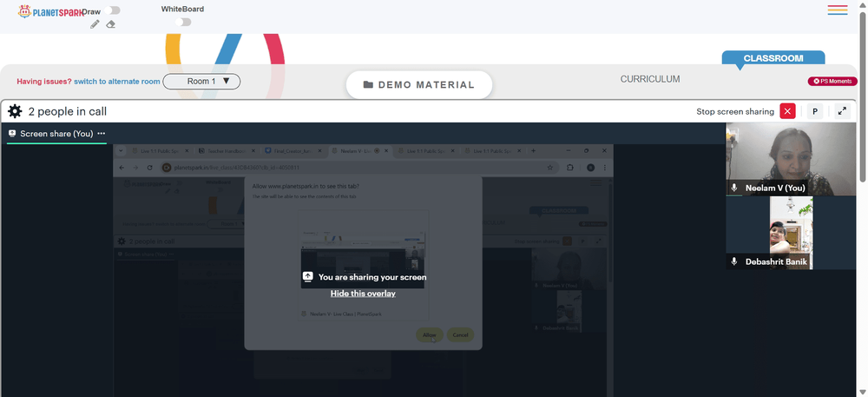Image resolution: width=868 pixels, height=397 pixels.
Task: Select the eraser tool
Action: pyautogui.click(x=111, y=24)
